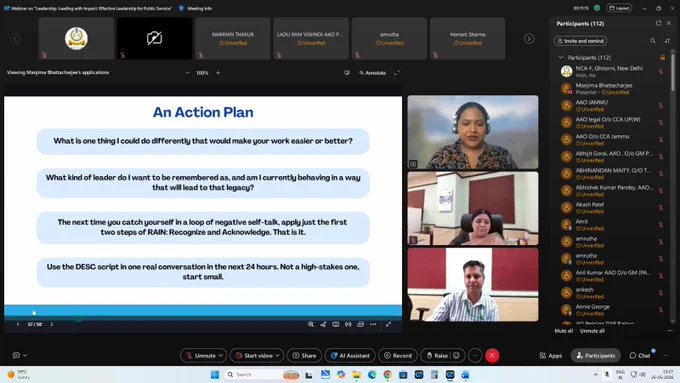Toggle mute icon for Abhishek Kumar Pandey
This screenshot has height=383, width=680.
pos(661,190)
